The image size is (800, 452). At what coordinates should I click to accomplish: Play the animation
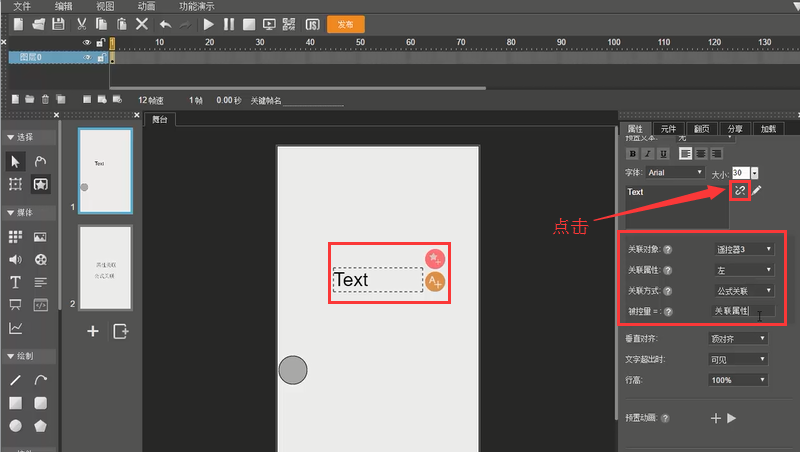[208, 24]
